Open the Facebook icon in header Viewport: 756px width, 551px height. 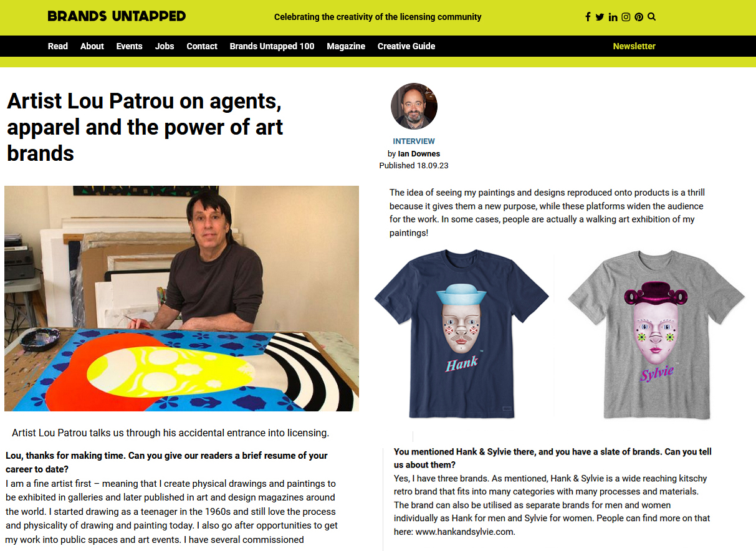coord(588,17)
